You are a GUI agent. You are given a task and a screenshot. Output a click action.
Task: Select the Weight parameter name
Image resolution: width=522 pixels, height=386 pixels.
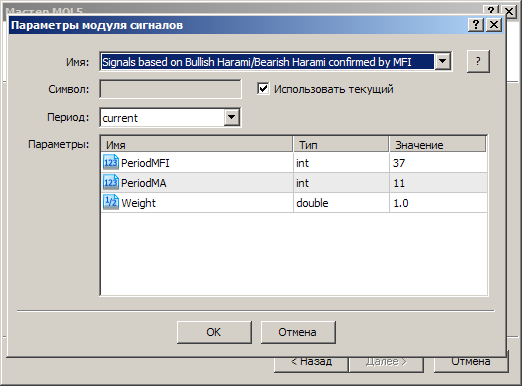click(x=138, y=203)
